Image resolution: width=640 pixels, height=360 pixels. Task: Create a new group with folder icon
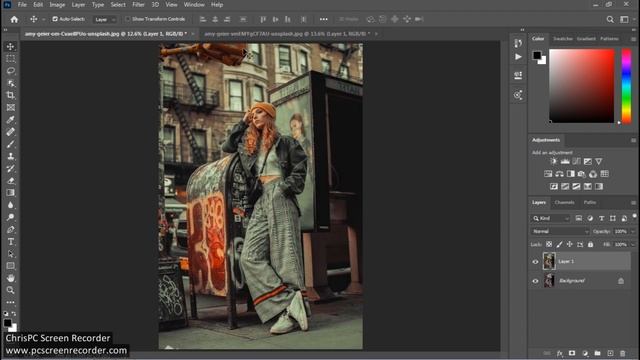[598, 353]
